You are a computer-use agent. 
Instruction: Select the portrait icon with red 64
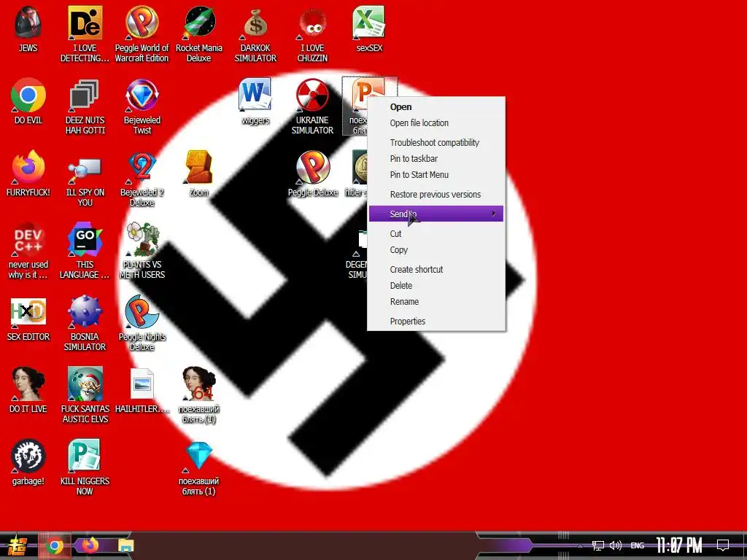(199, 384)
